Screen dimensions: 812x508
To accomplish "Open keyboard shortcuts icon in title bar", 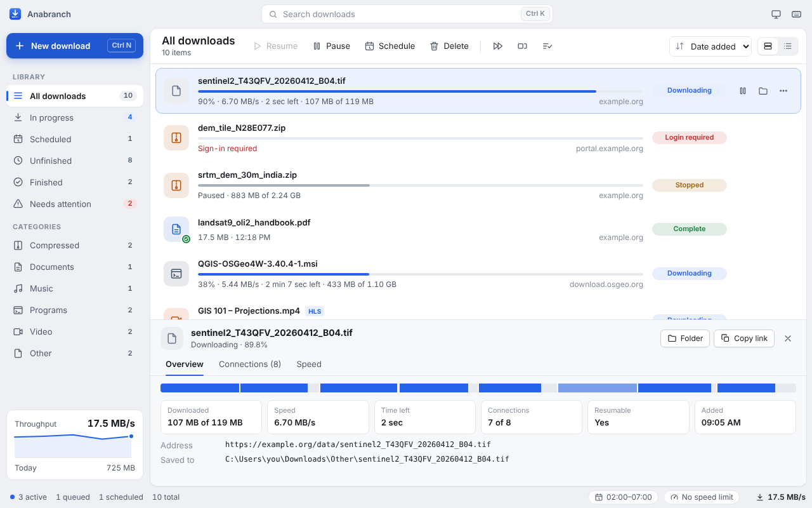I will 796,14.
